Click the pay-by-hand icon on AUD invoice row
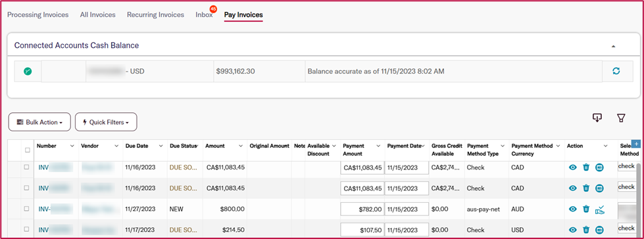The image size is (644, 239). tap(600, 209)
